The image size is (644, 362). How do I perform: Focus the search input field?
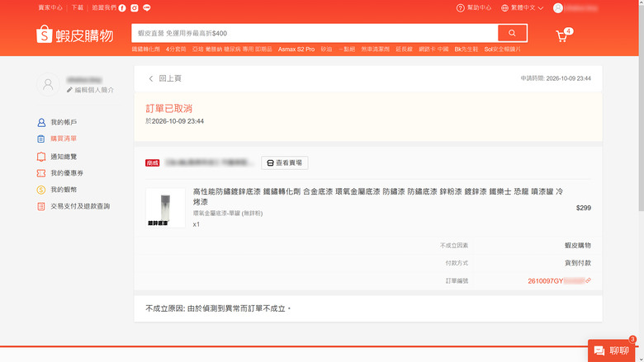[315, 33]
